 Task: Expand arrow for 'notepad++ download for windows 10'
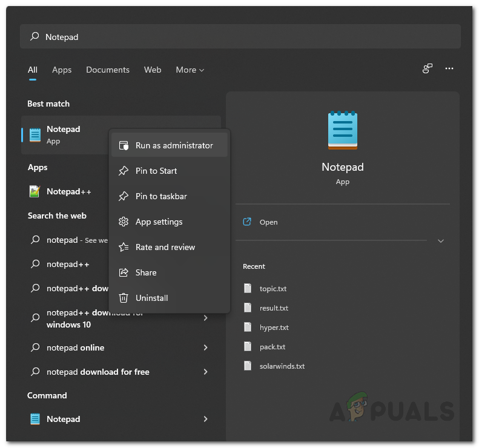[206, 318]
